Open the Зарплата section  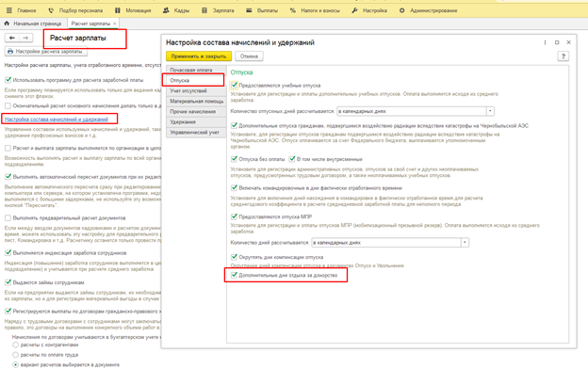coord(218,10)
